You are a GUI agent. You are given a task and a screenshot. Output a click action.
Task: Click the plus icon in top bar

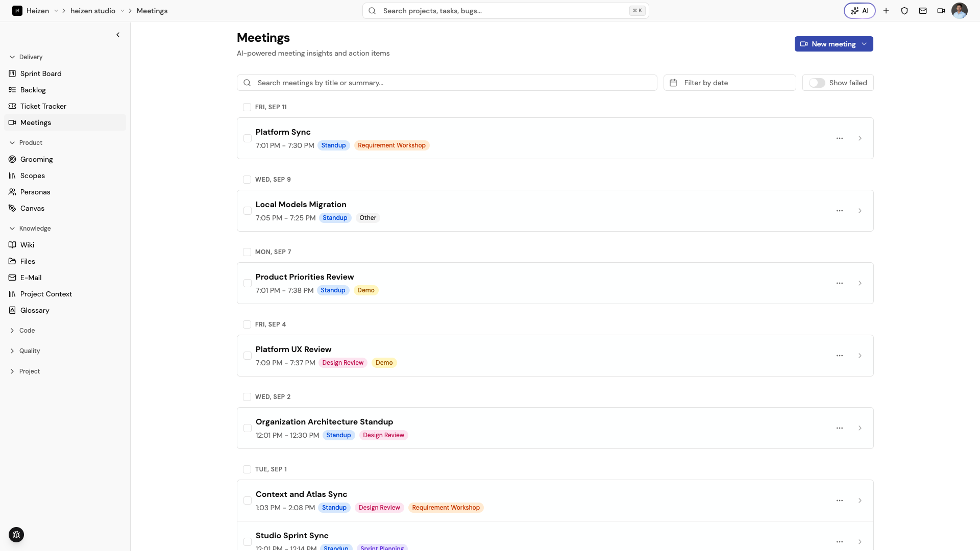[886, 11]
